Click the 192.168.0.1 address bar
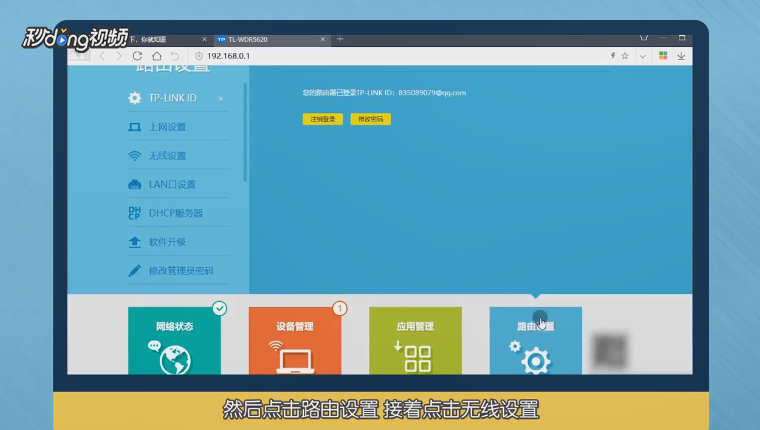Image resolution: width=760 pixels, height=430 pixels. tap(397, 56)
